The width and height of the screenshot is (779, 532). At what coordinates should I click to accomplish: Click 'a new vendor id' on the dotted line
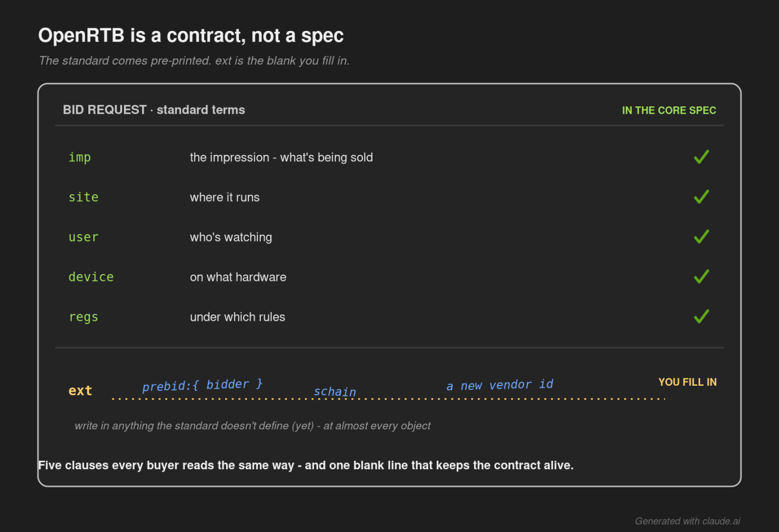pos(500,385)
